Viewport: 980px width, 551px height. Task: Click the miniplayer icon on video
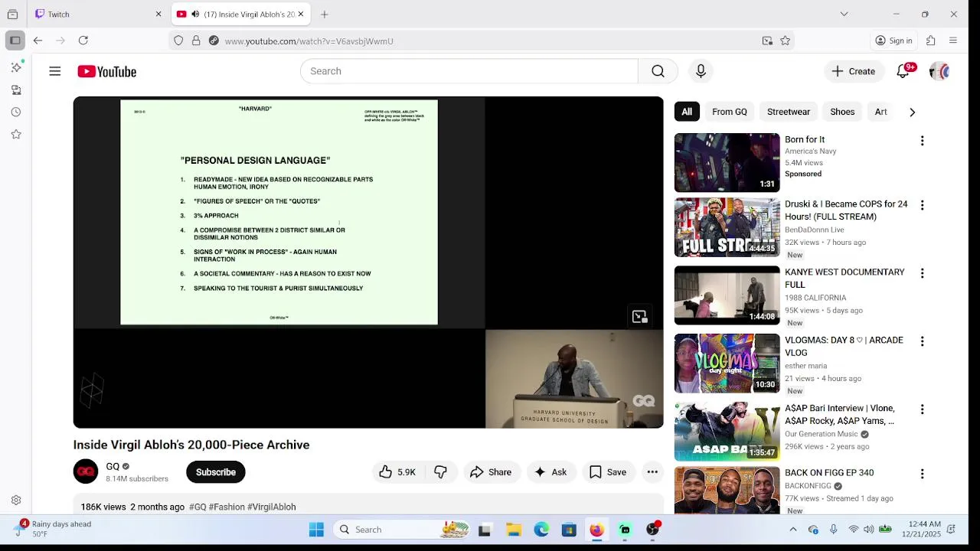pos(640,317)
